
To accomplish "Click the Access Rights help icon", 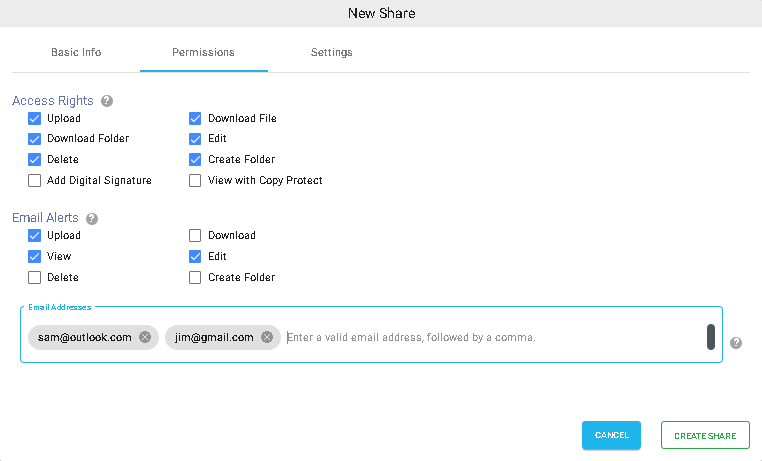I will 107,101.
